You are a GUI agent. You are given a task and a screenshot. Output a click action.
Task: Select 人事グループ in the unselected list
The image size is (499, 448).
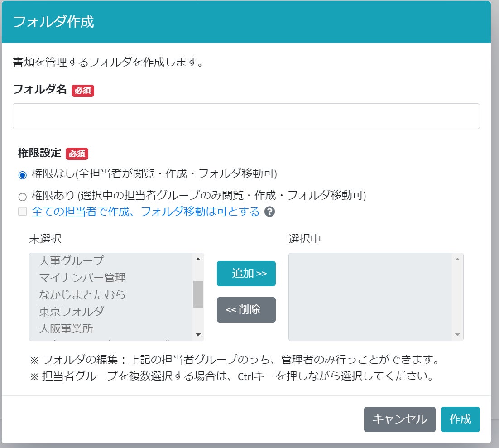tap(72, 260)
